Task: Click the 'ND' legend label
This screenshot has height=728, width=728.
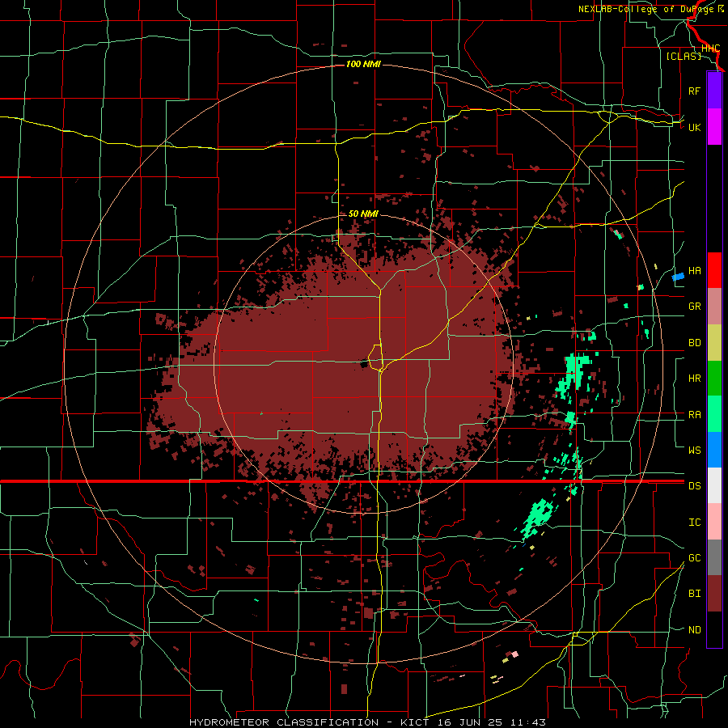Action: [694, 630]
